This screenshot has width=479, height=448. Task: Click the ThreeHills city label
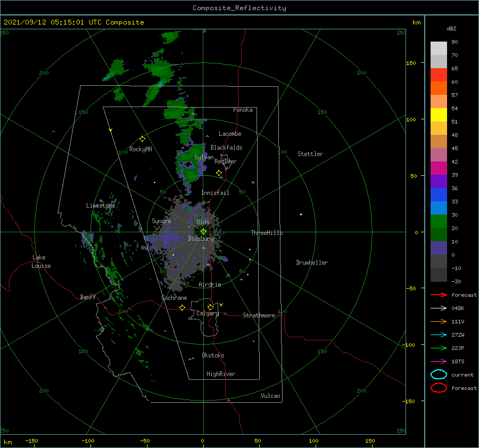pos(267,233)
